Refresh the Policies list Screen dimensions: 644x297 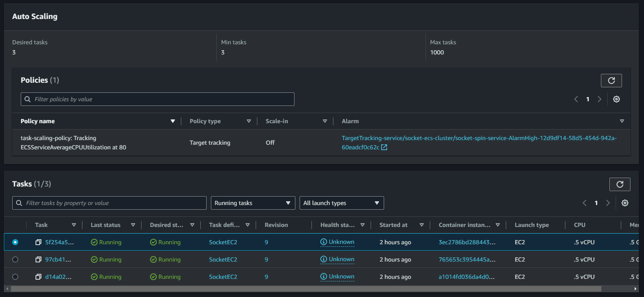tap(611, 80)
